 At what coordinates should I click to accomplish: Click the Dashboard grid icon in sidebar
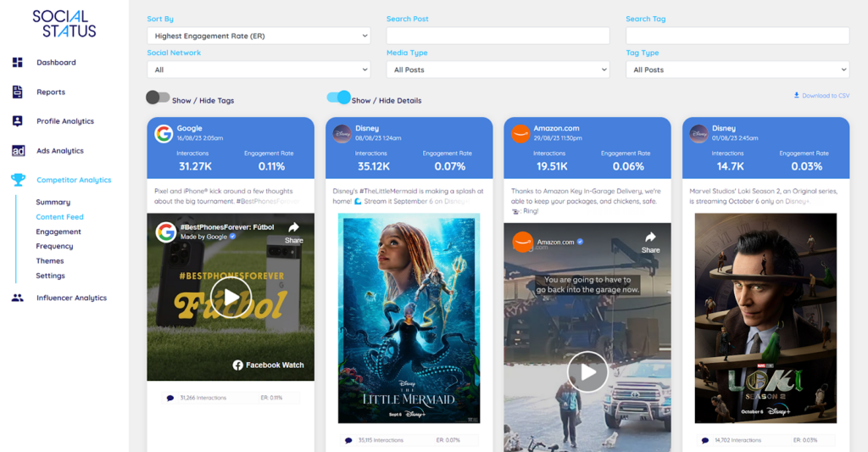(x=18, y=63)
